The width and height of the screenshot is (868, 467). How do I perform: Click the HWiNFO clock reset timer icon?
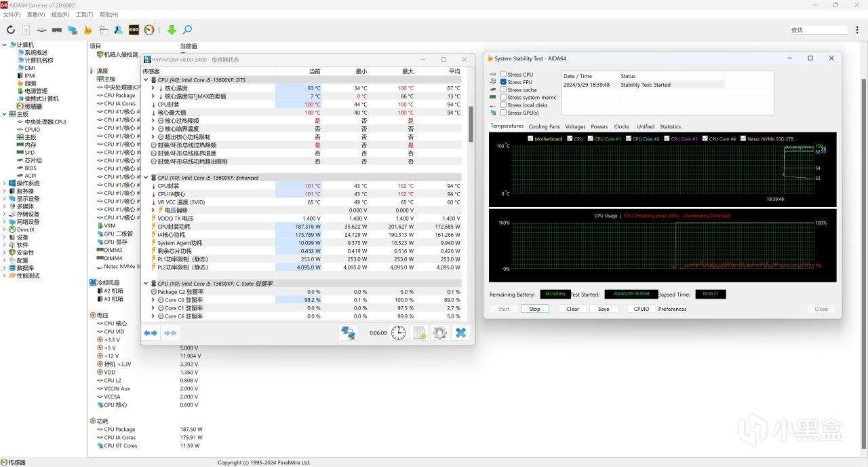point(399,333)
